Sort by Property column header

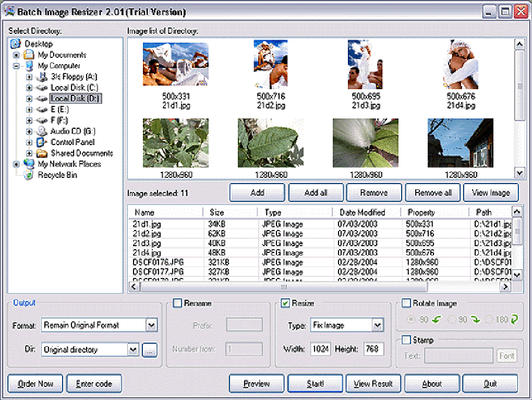[435, 212]
